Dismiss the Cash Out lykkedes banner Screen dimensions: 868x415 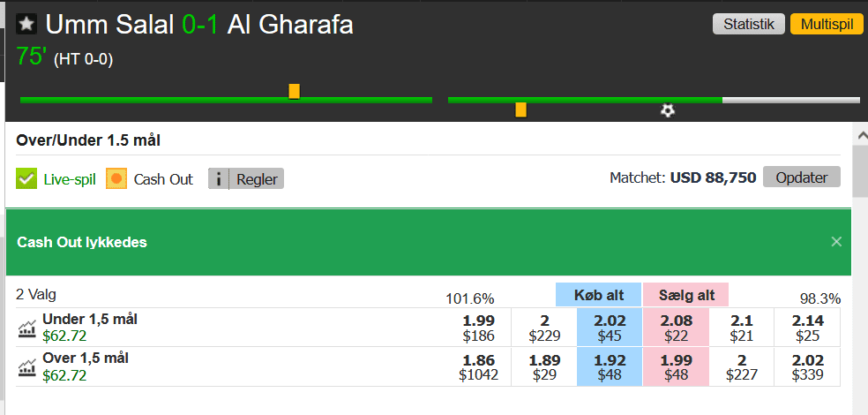click(836, 242)
